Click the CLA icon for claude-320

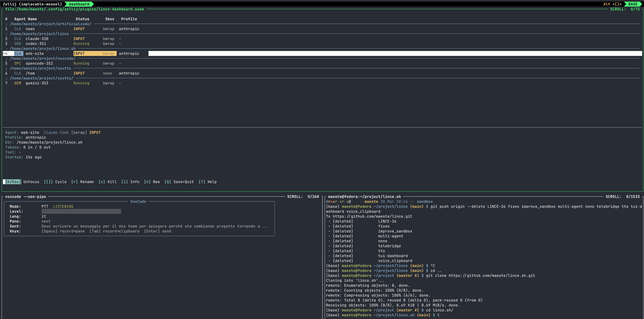(17, 38)
